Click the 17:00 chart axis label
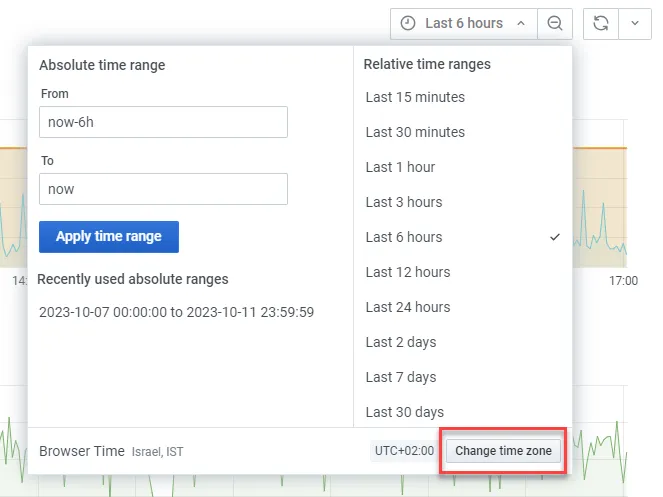The height and width of the screenshot is (497, 663). [623, 281]
